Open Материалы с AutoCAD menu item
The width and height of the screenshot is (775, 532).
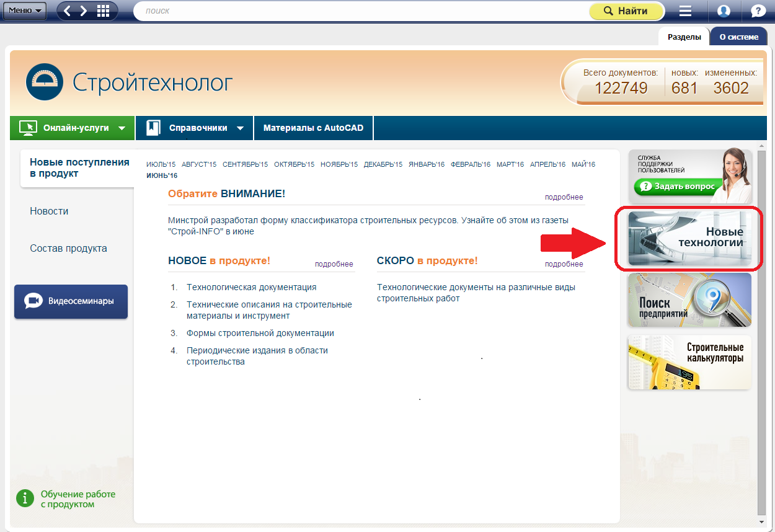pos(313,128)
